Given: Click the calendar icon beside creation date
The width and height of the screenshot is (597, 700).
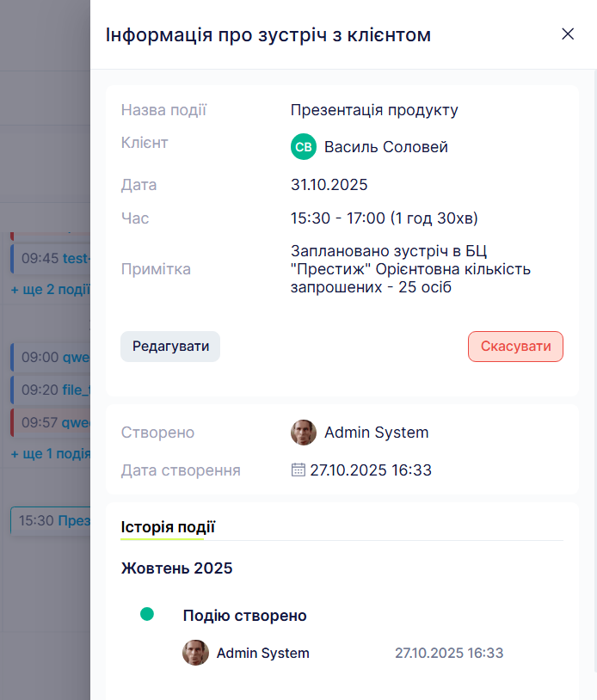Looking at the screenshot, I should [298, 470].
